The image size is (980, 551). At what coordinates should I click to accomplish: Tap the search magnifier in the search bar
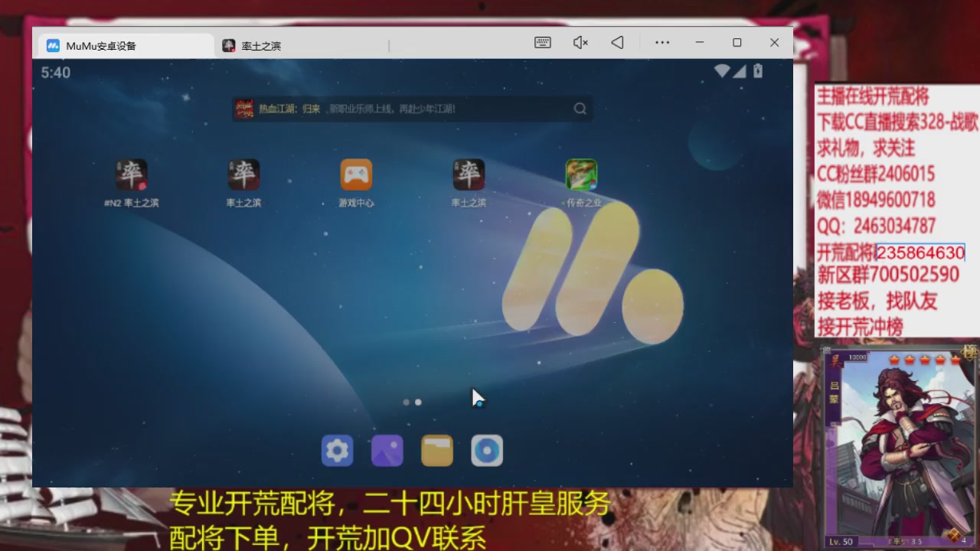(580, 109)
